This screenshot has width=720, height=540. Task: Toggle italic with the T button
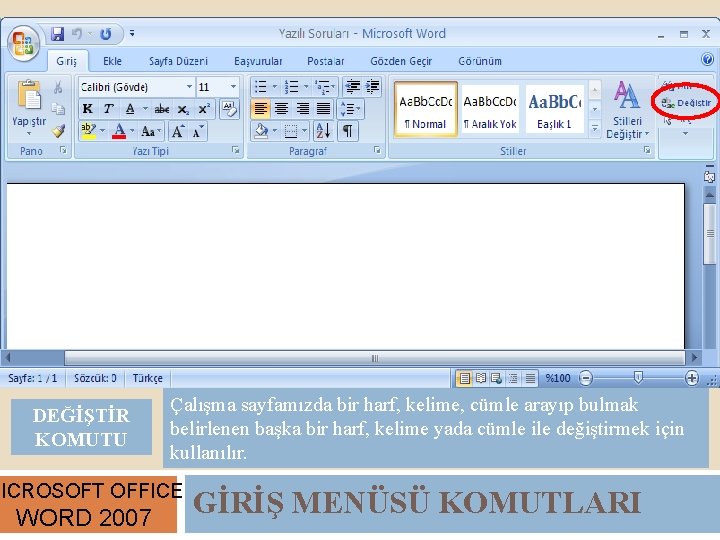point(108,109)
